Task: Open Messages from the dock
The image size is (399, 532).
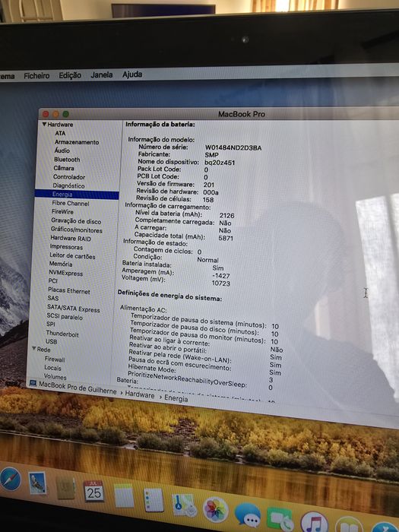Action: [248, 515]
